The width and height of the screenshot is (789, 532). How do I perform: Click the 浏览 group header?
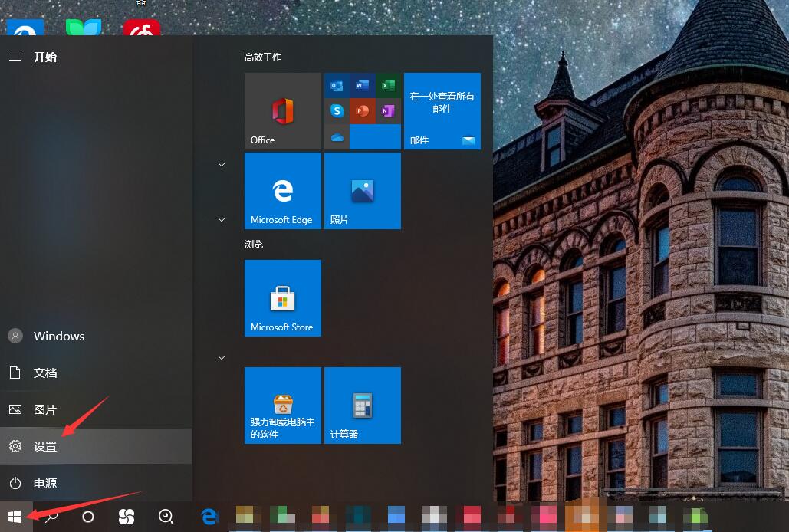coord(254,245)
